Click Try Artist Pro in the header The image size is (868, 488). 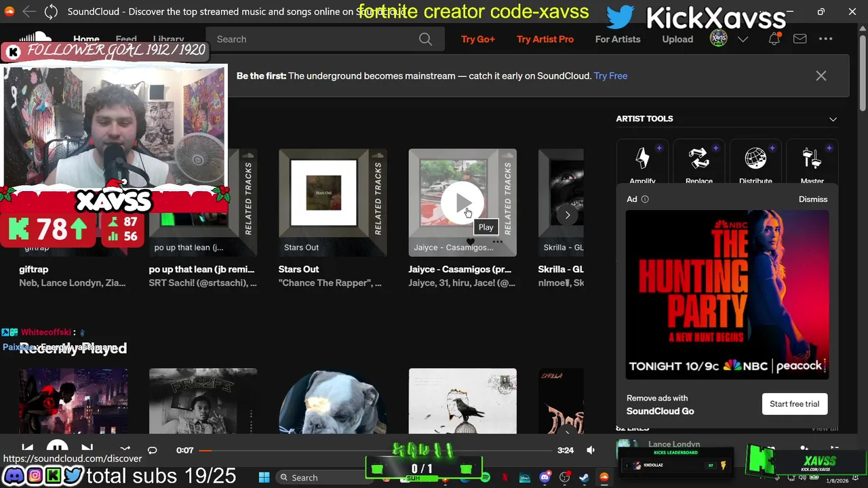tap(545, 39)
